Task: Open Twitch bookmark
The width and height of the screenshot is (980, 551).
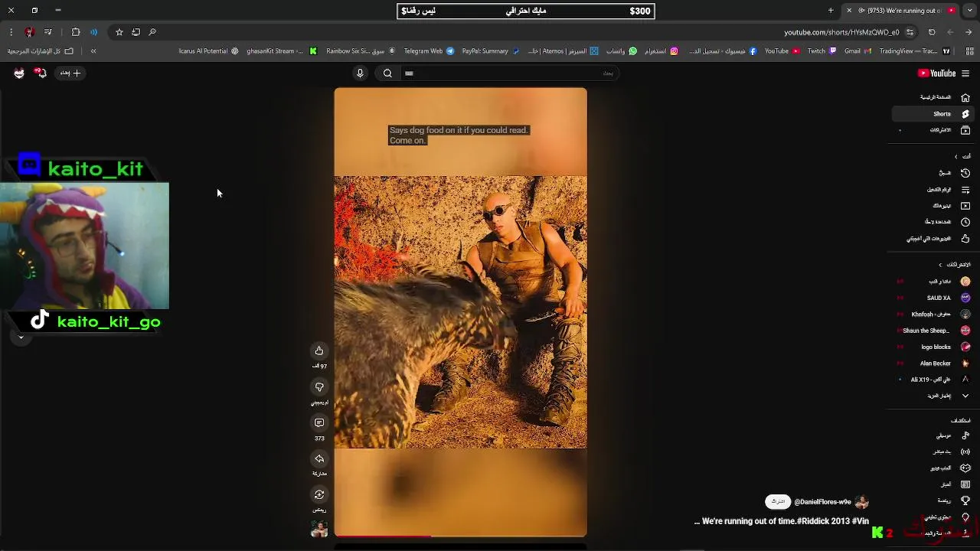Action: click(x=822, y=51)
